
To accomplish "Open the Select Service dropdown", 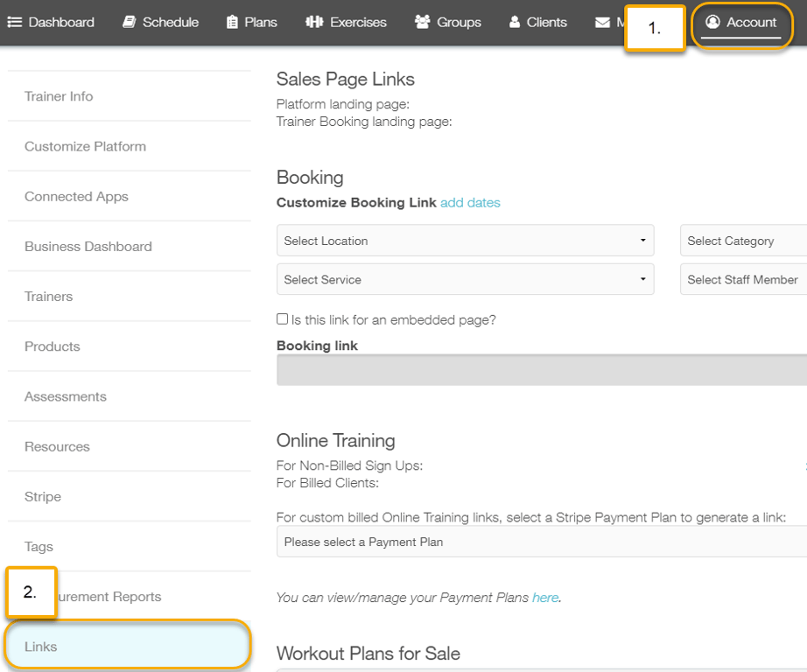I will pos(465,280).
